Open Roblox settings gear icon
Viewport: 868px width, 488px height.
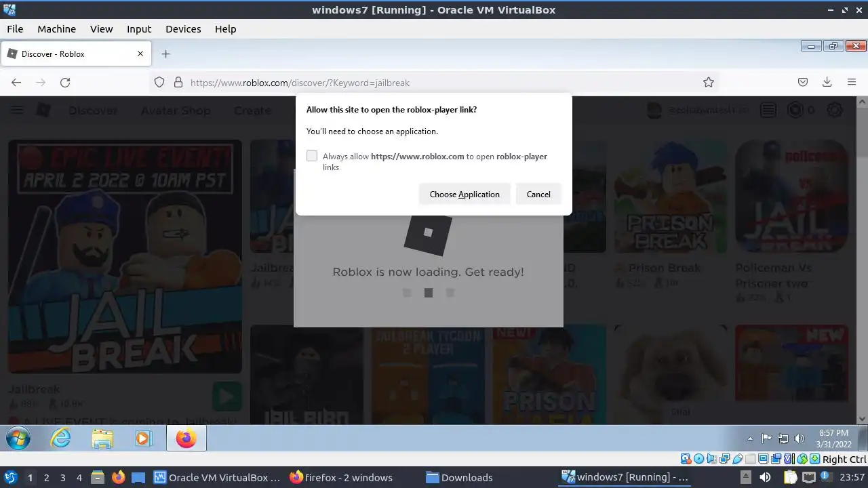pyautogui.click(x=835, y=110)
